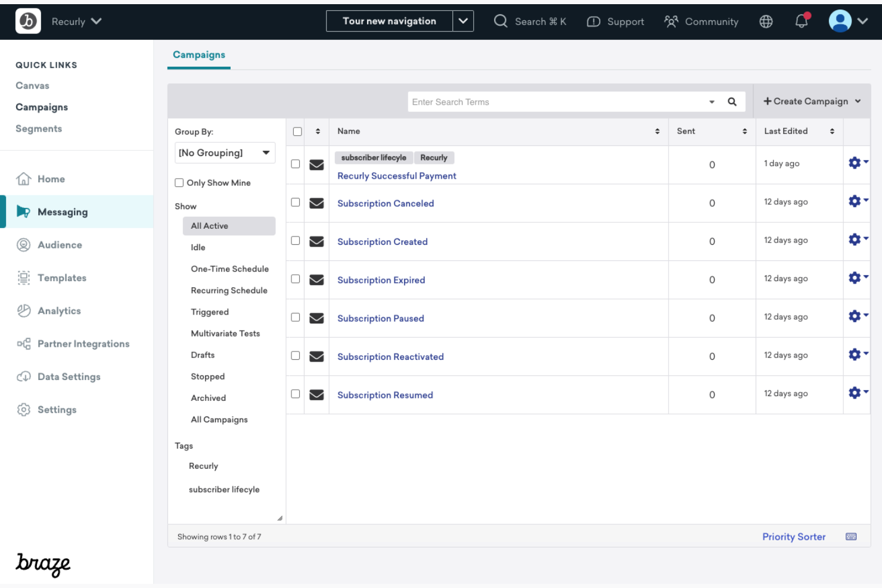Click email icon for Subscription Reactivated
Viewport: 882px width, 588px height.
[x=316, y=356]
